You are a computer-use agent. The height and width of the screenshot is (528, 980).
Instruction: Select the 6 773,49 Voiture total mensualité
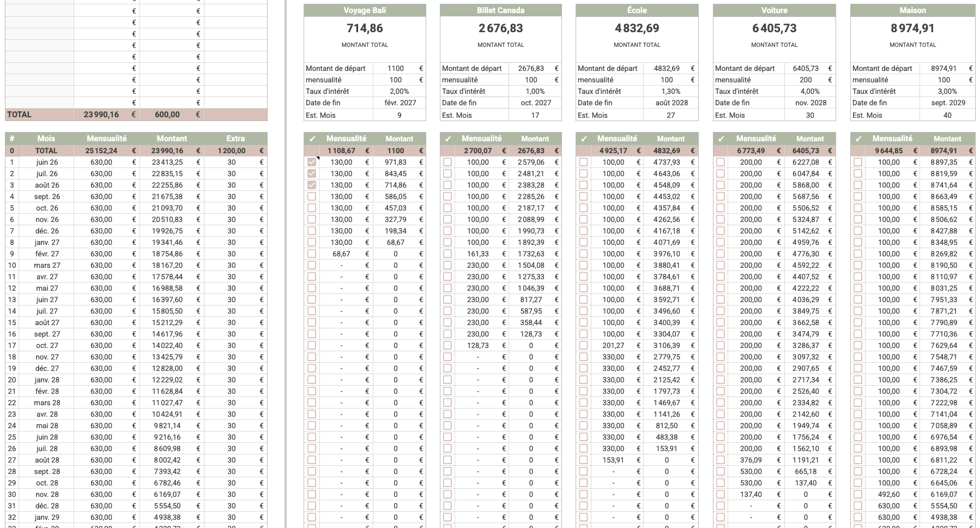[751, 151]
